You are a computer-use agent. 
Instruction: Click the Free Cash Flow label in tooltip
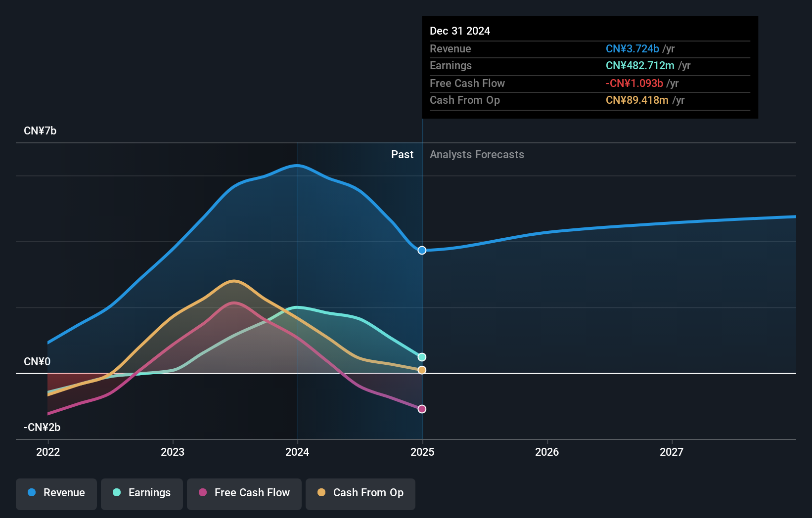point(467,84)
